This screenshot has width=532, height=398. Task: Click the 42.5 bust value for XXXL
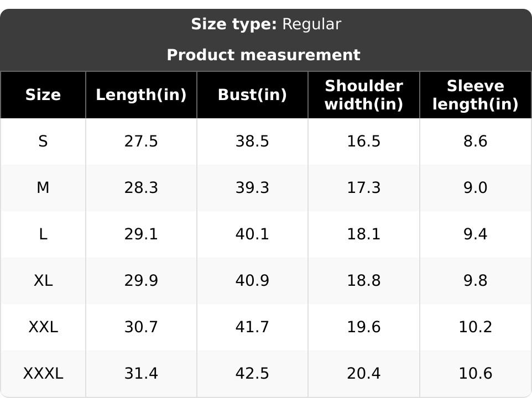(252, 374)
